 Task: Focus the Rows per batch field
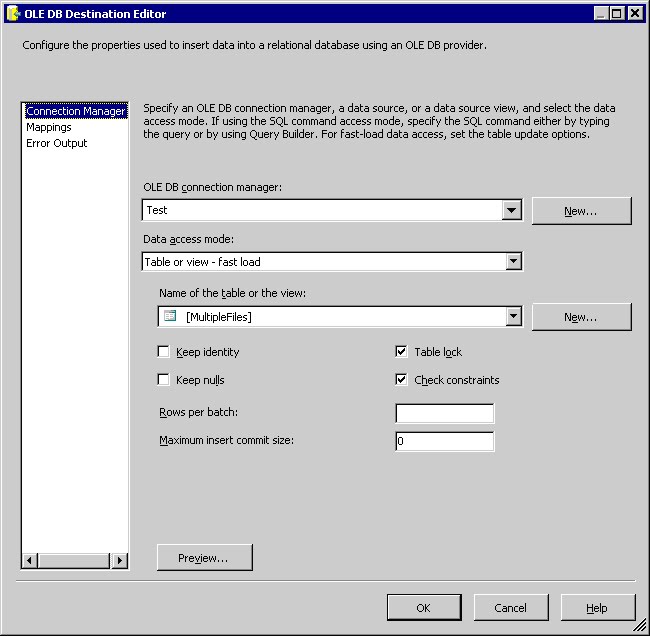pyautogui.click(x=445, y=413)
